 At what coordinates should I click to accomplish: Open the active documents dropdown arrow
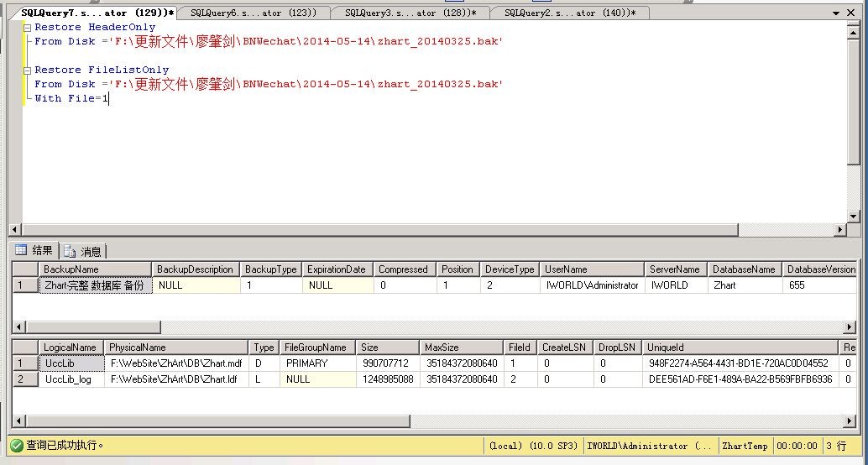tap(836, 13)
